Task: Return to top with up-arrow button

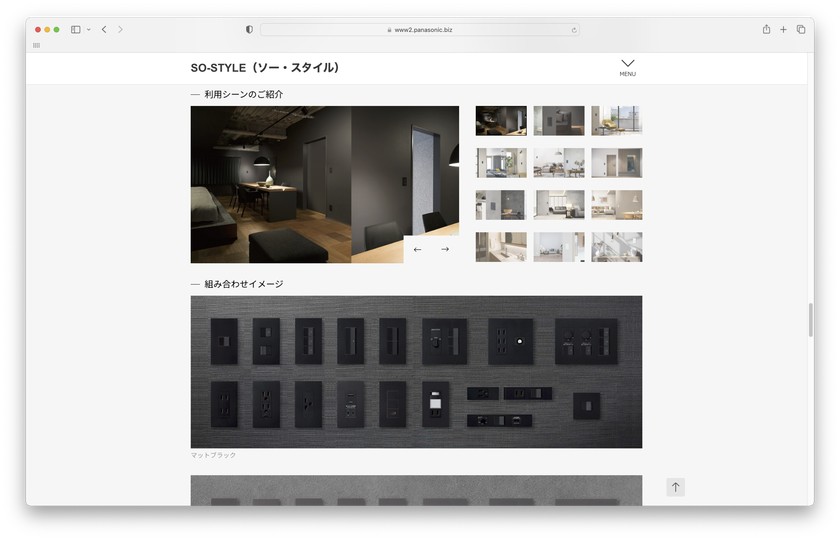Action: click(x=676, y=487)
